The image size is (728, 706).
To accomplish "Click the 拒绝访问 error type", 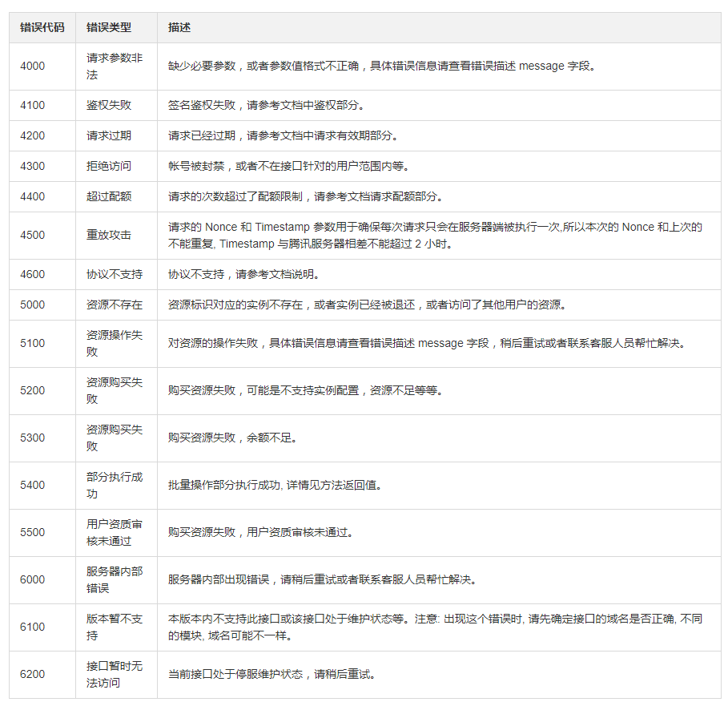I will (x=109, y=166).
